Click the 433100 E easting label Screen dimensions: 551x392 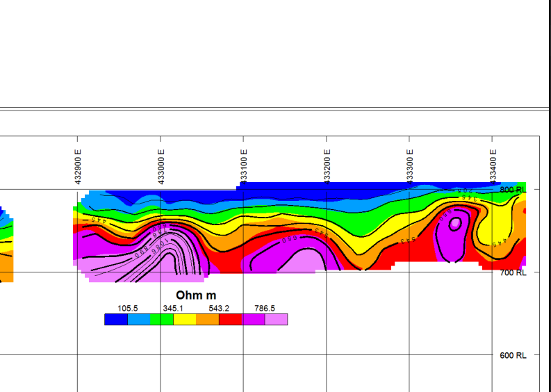[244, 167]
